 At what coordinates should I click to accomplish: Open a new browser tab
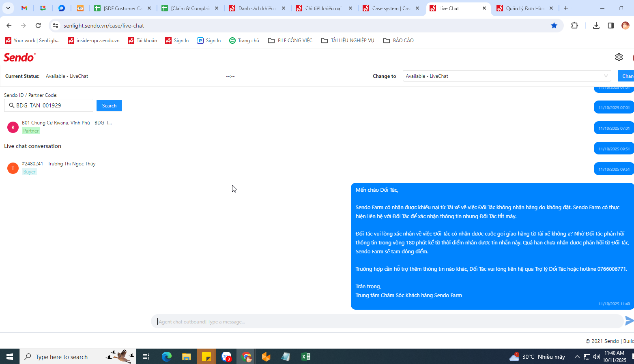(566, 8)
